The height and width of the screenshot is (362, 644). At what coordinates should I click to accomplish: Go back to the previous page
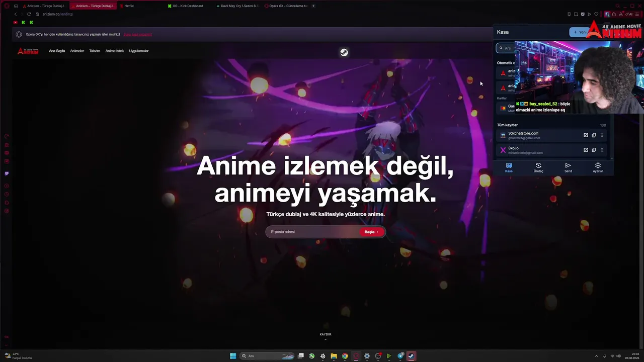[x=15, y=14]
